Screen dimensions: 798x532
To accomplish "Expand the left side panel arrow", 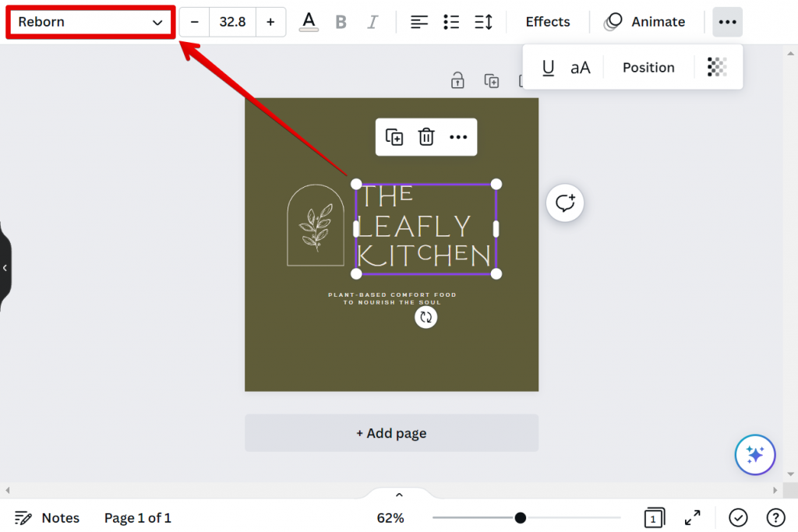I will [5, 267].
